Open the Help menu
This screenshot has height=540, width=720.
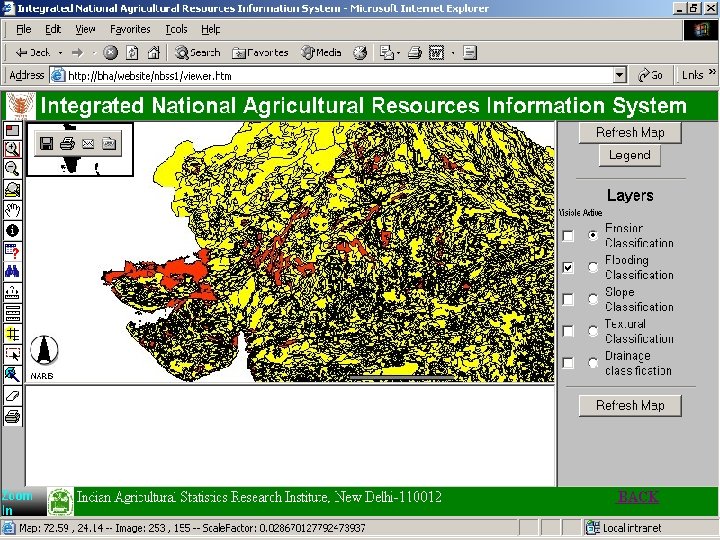[x=211, y=29]
